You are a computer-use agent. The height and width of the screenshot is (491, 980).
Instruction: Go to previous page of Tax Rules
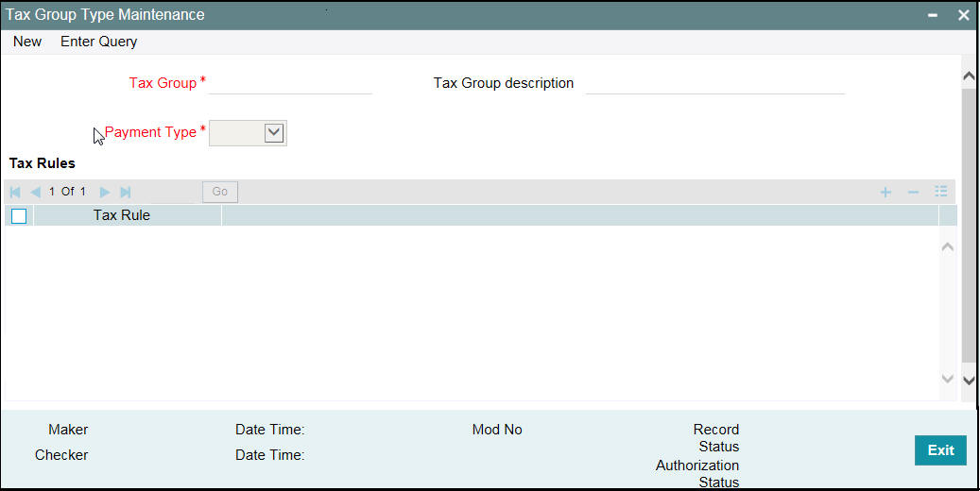point(36,192)
